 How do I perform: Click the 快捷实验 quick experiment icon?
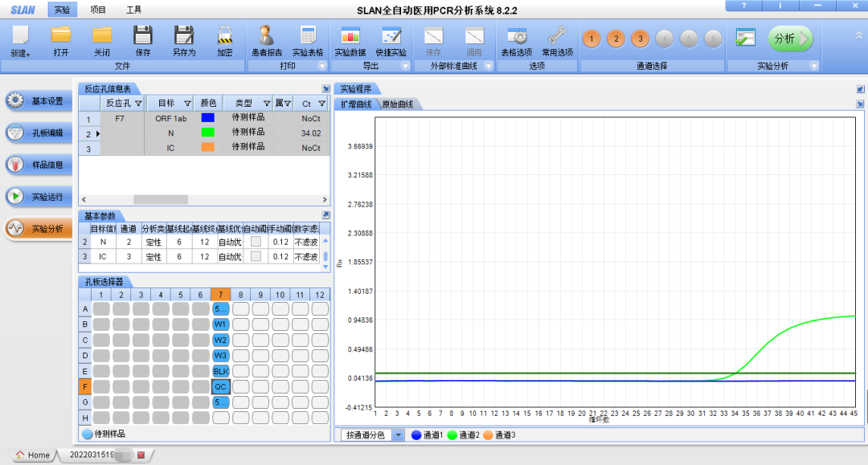(x=391, y=35)
